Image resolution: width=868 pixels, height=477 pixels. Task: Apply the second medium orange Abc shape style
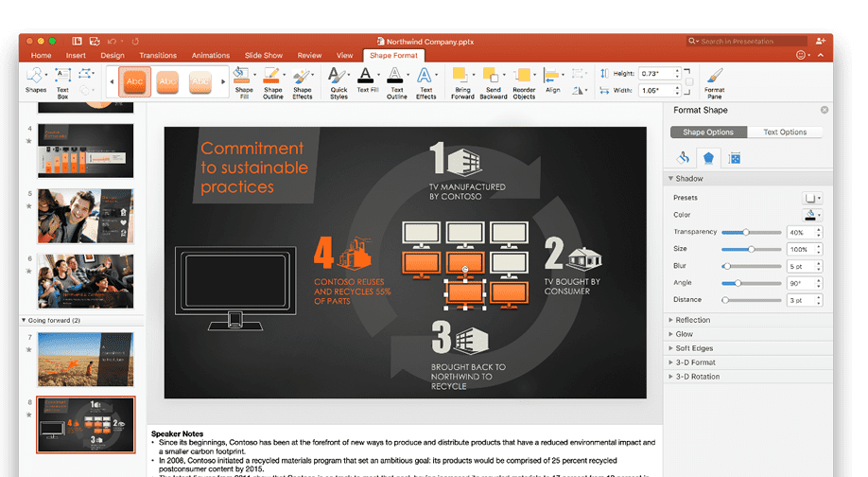click(x=167, y=82)
